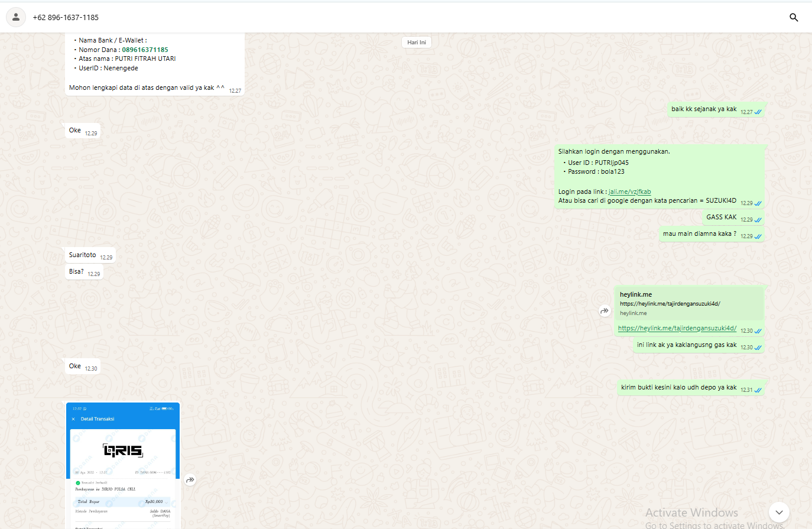Click the 'Nama Bank / E-Wallet' line
812x529 pixels.
(x=113, y=40)
